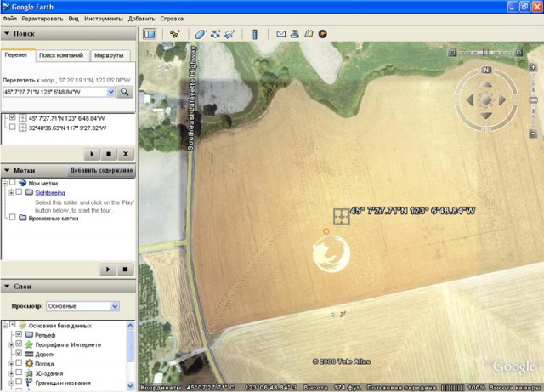
Task: Open the ruler measurement tool
Action: 255,34
